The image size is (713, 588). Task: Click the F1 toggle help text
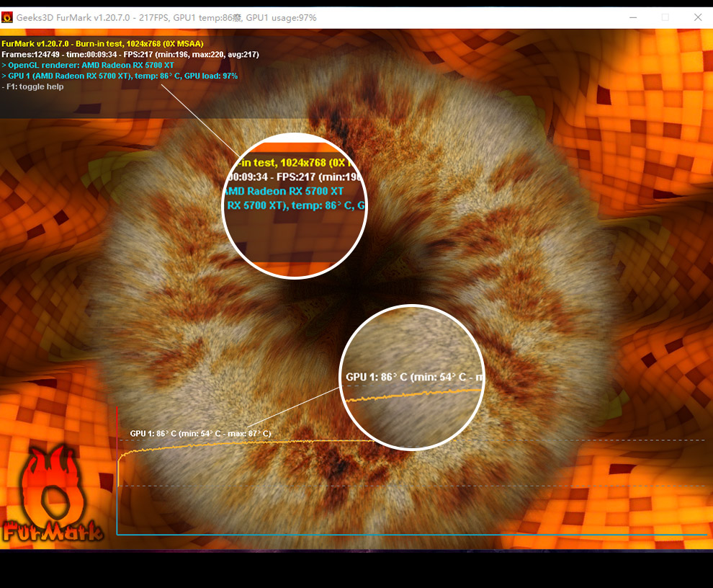click(x=33, y=86)
